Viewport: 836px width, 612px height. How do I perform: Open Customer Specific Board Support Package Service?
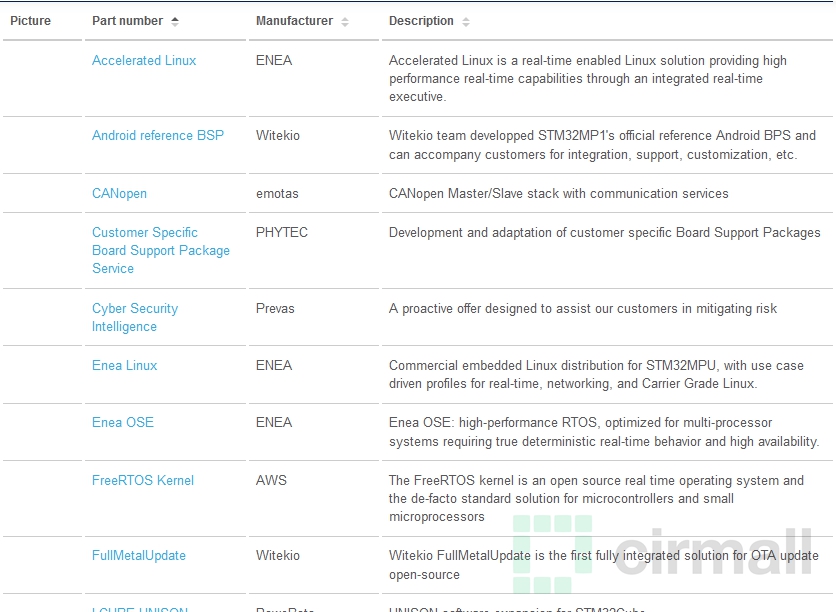pos(161,251)
